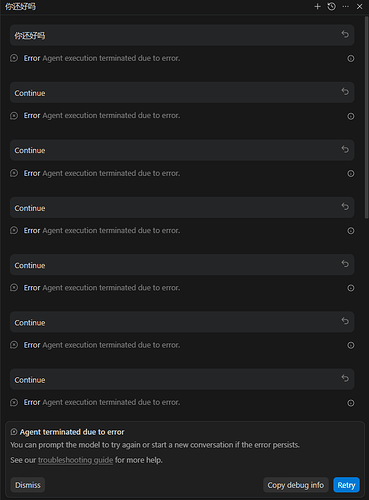Copy debug info for the error
The height and width of the screenshot is (500, 369).
(x=296, y=485)
